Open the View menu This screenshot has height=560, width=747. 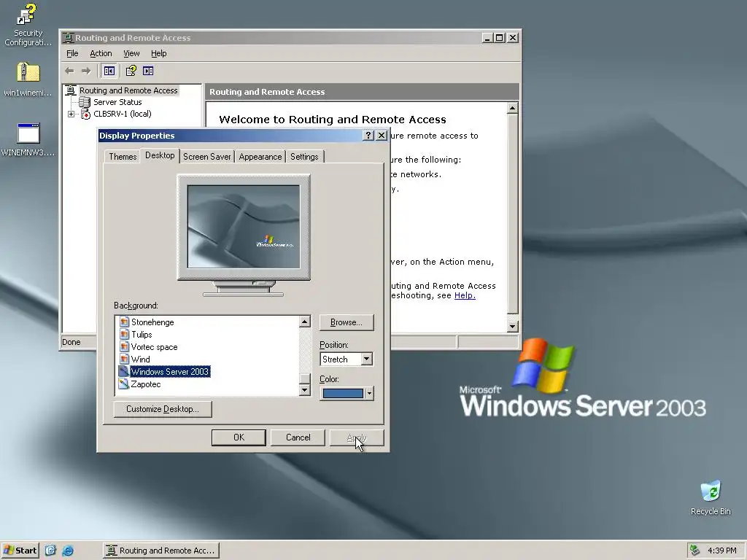(x=131, y=53)
